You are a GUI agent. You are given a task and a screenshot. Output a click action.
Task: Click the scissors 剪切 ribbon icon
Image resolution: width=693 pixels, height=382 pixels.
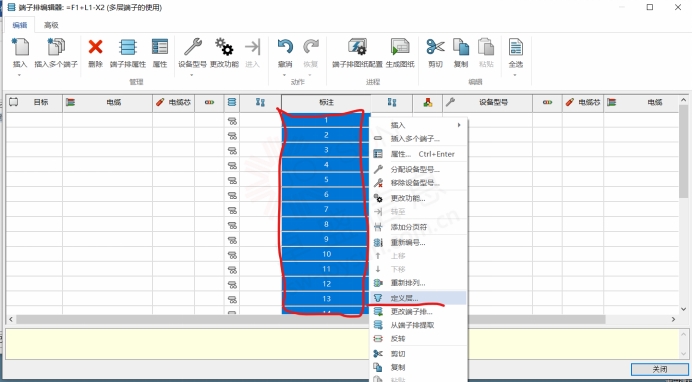click(435, 47)
